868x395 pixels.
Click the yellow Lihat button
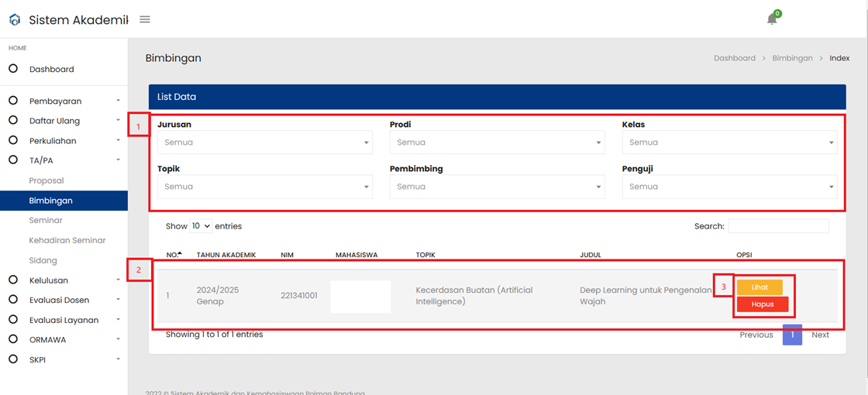pyautogui.click(x=759, y=287)
